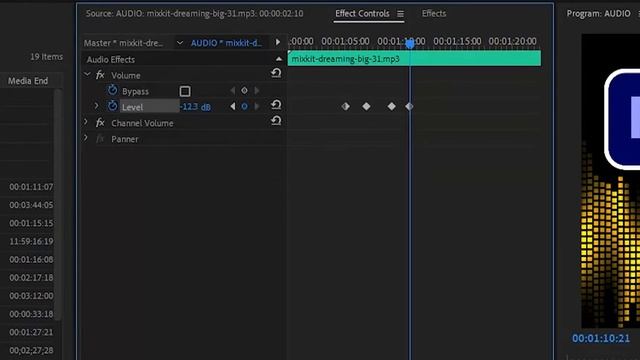Viewport: 640px width, 360px height.
Task: Go to next Level keyframe
Action: pos(257,107)
